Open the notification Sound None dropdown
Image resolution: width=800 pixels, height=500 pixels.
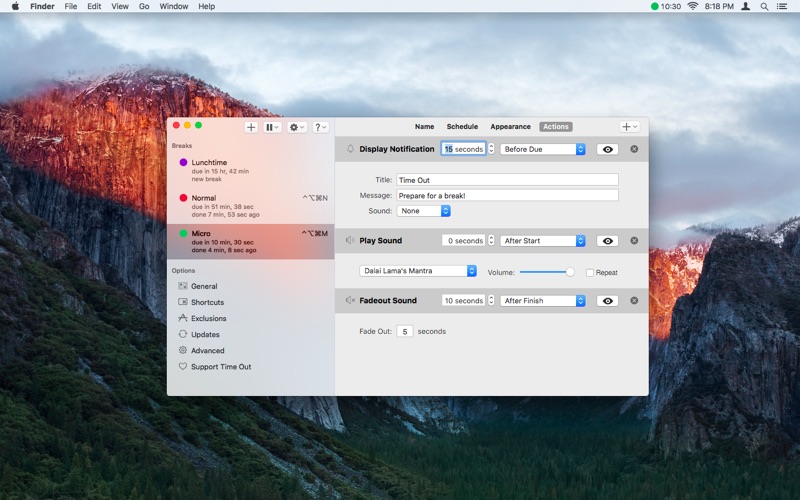click(424, 211)
